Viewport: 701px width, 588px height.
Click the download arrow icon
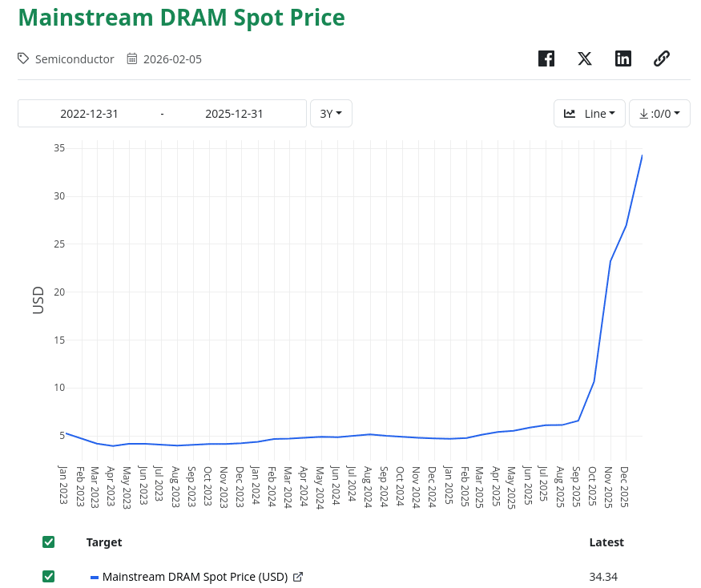[643, 114]
